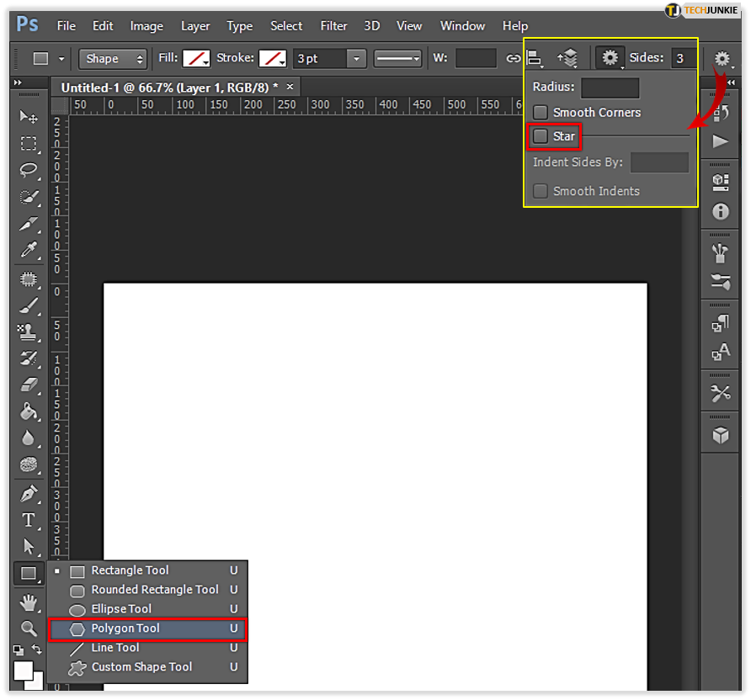
Task: Open the Filter menu
Action: [333, 26]
